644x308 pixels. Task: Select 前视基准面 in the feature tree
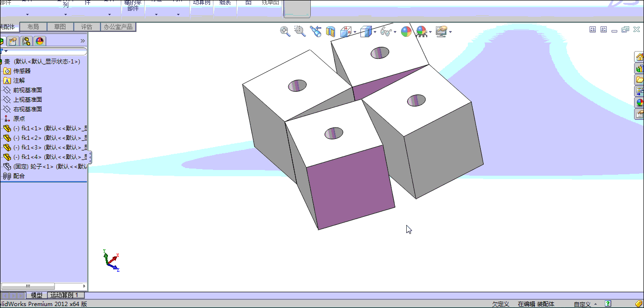click(28, 90)
